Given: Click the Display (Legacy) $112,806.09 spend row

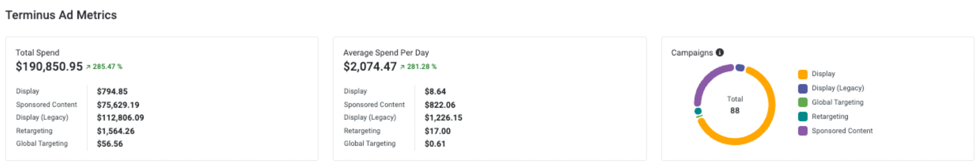Looking at the screenshot, I should pyautogui.click(x=80, y=118).
